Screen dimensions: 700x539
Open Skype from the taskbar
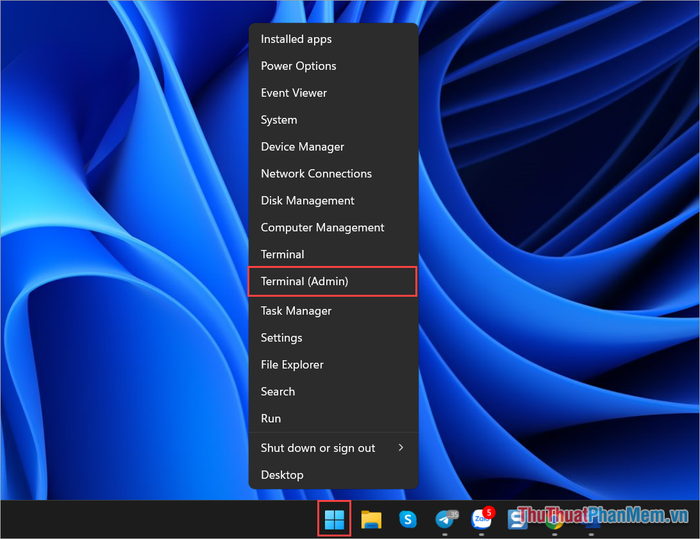coord(408,519)
